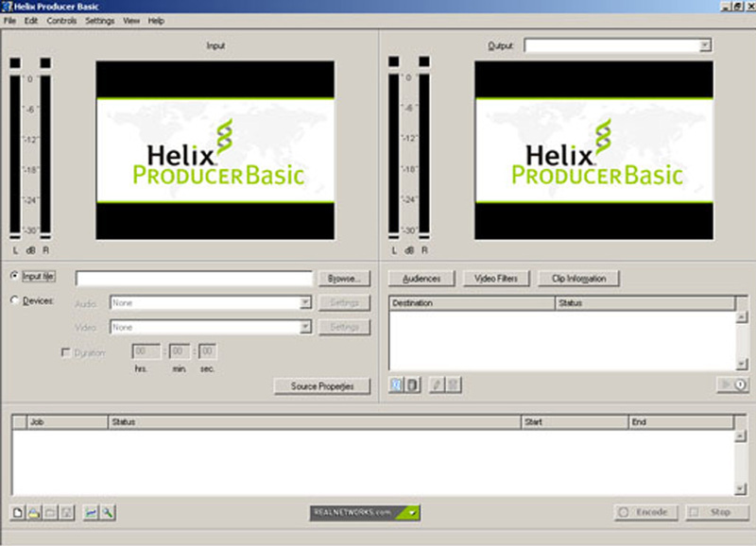756x546 pixels.
Task: Click the destination play and clock button
Action: click(x=732, y=384)
